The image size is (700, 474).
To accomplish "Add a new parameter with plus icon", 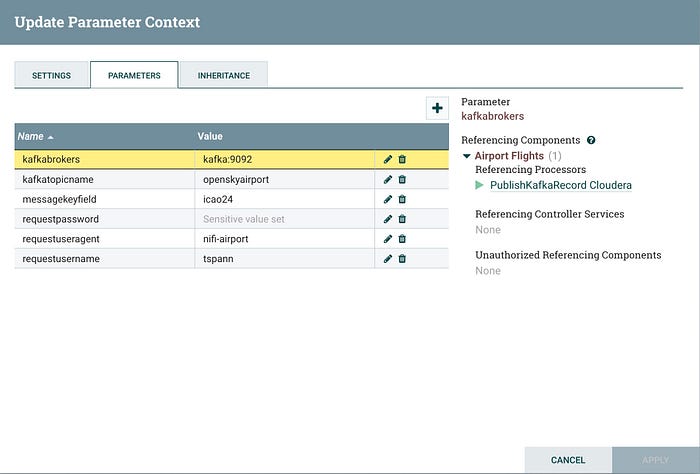I will coord(437,108).
